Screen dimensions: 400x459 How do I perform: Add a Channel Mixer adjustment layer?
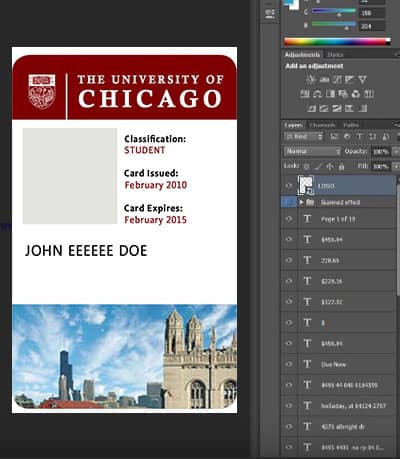[x=356, y=94]
